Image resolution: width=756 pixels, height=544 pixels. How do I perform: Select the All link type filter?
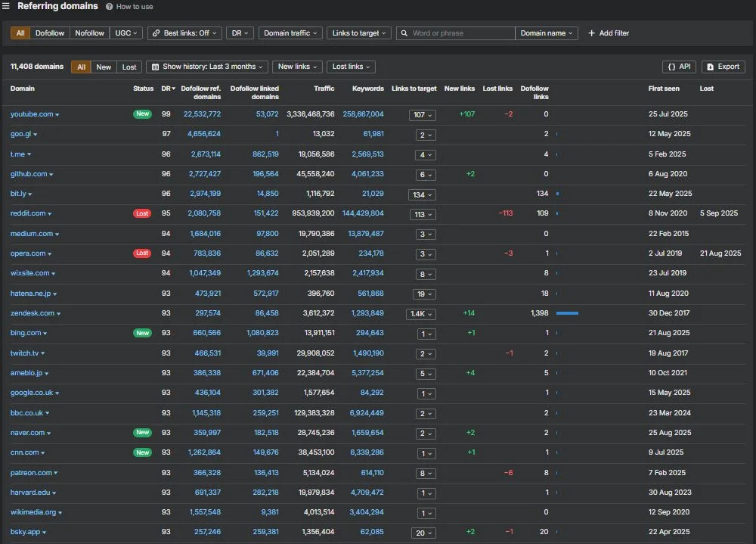(x=20, y=33)
